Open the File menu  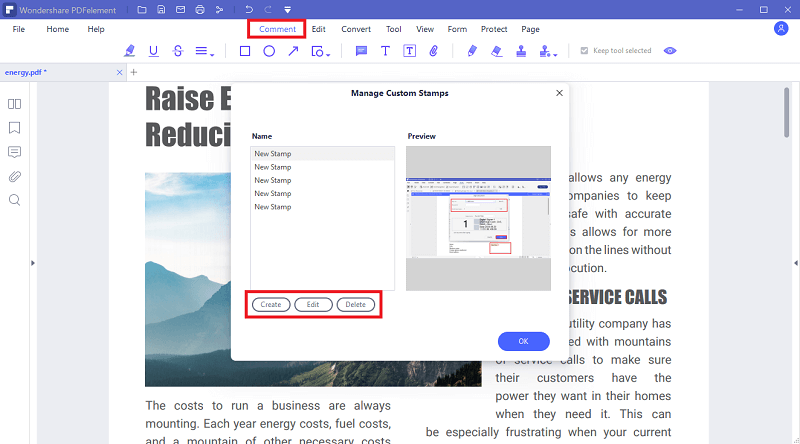(19, 29)
